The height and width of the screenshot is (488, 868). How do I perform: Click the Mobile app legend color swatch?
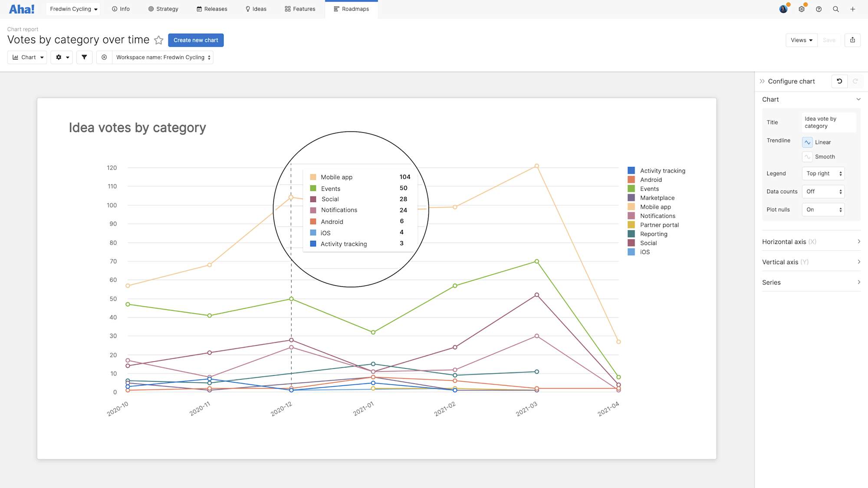pos(631,207)
